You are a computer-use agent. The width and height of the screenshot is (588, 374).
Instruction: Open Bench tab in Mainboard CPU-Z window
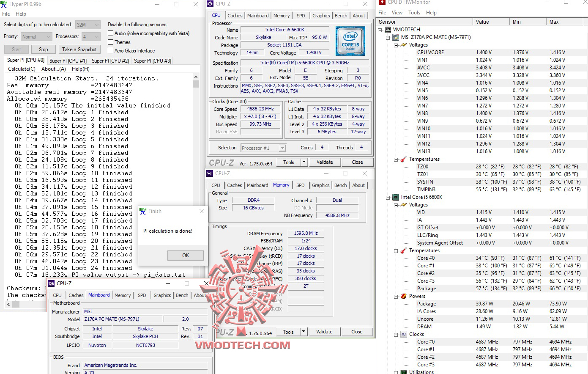pyautogui.click(x=182, y=295)
